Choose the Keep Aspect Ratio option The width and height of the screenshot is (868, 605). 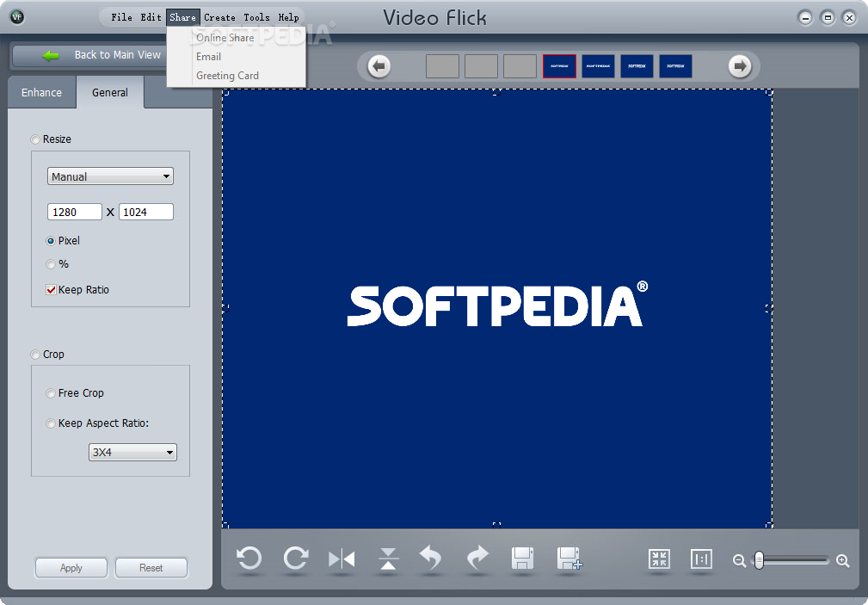[51, 423]
